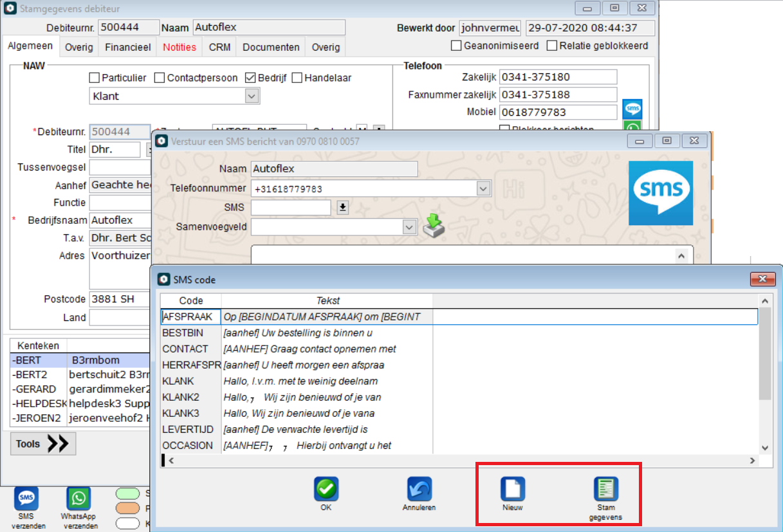Tick the Handelaar checkbox

click(x=297, y=78)
